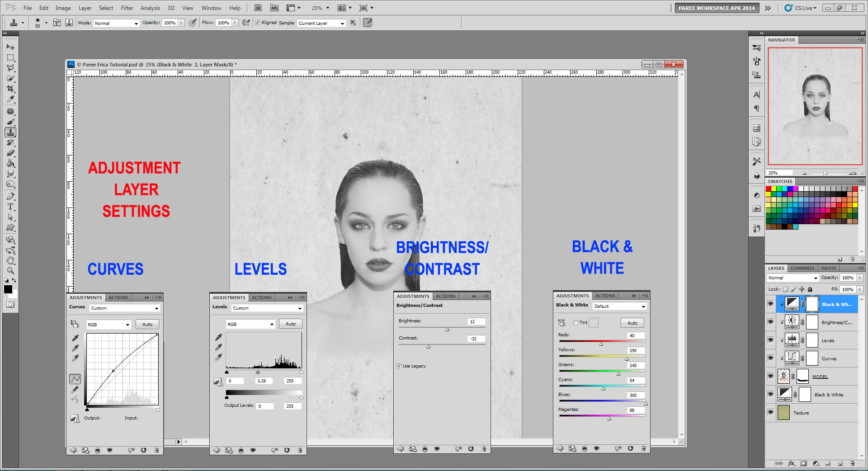
Task: Open the CS Live menu button
Action: tap(801, 8)
